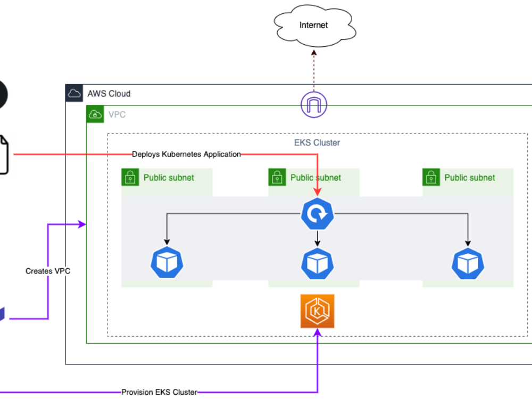This screenshot has width=532, height=399.
Task: Click the middle Public subnet lock icon
Action: point(277,177)
